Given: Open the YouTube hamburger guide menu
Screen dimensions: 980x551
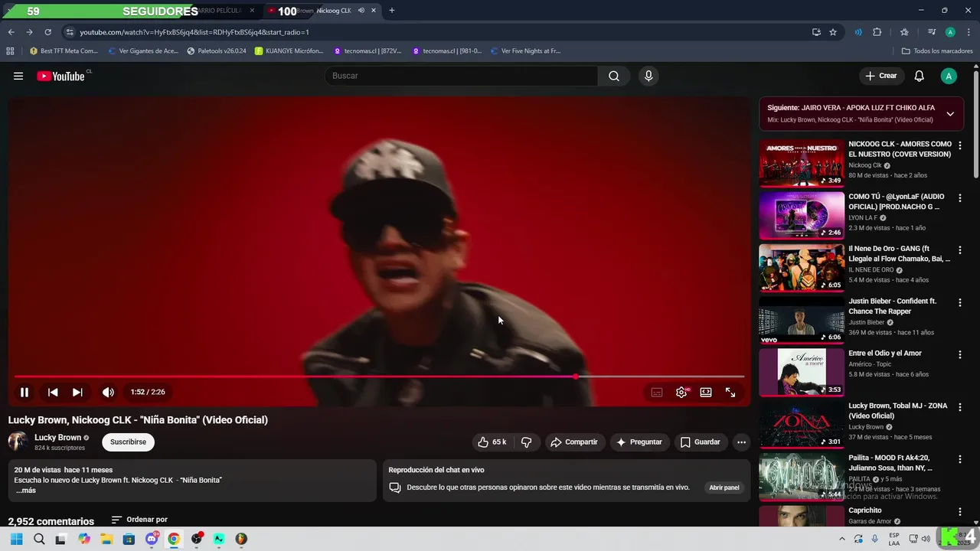Looking at the screenshot, I should click(18, 76).
